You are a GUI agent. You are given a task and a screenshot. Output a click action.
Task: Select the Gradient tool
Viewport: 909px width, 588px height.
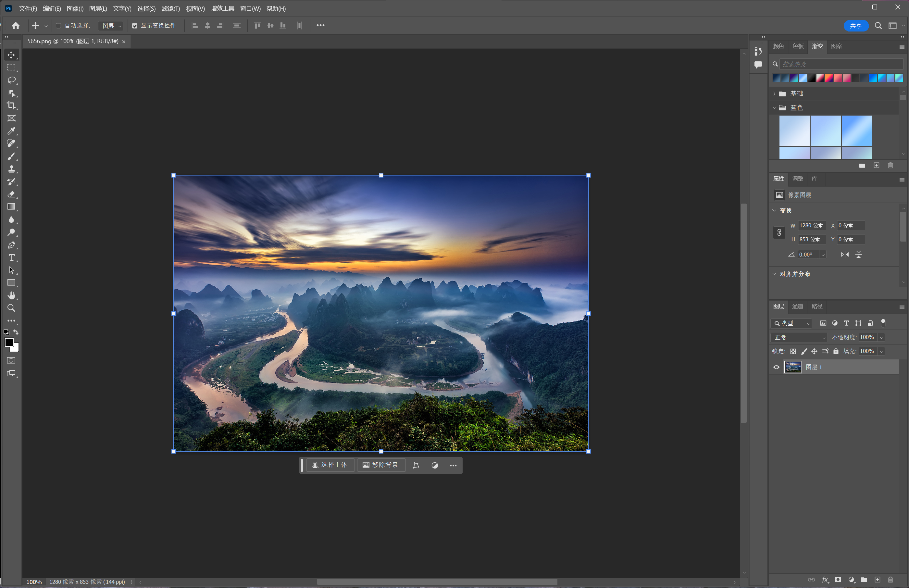click(11, 207)
